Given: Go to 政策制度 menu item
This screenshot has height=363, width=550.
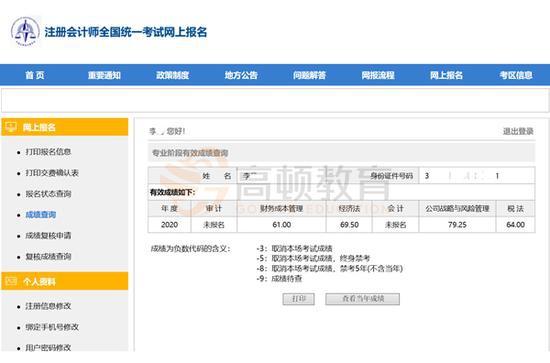Looking at the screenshot, I should [173, 75].
